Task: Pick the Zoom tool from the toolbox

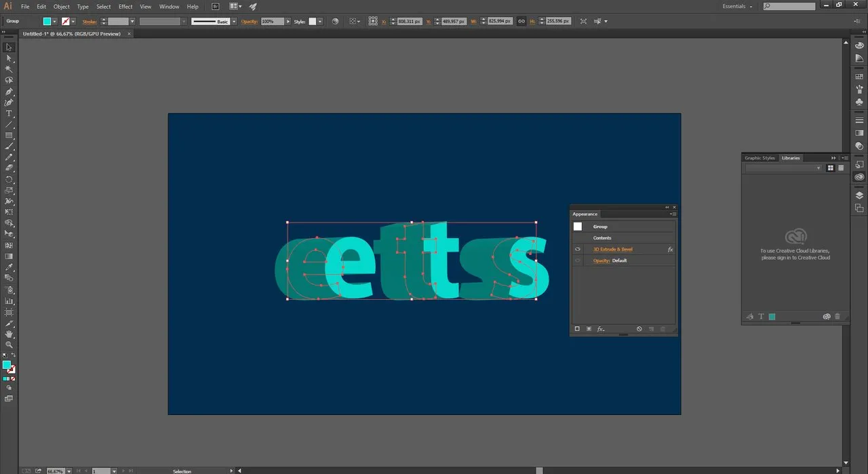Action: (9, 344)
